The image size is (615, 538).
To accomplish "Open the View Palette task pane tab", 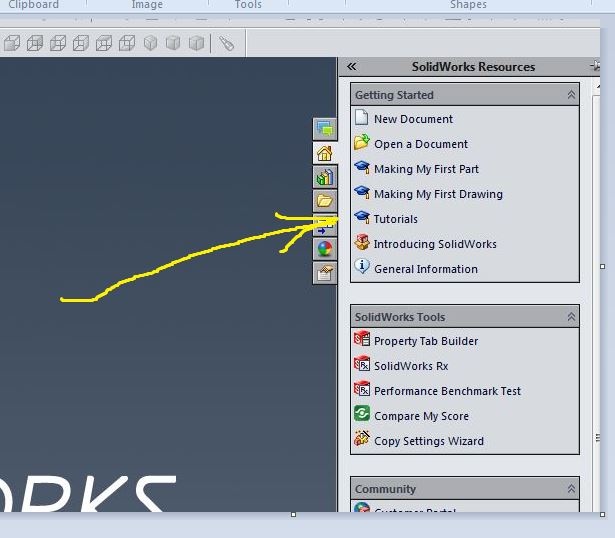I will (325, 225).
